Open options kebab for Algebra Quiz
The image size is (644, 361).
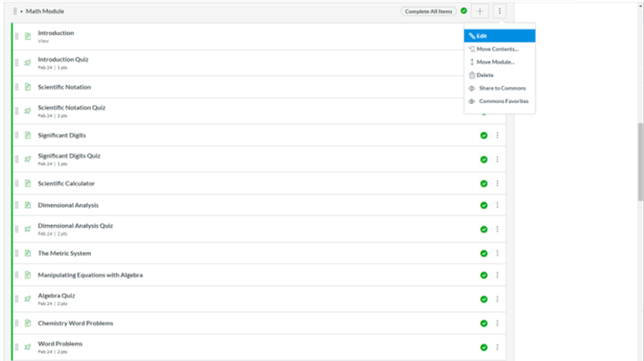click(497, 299)
